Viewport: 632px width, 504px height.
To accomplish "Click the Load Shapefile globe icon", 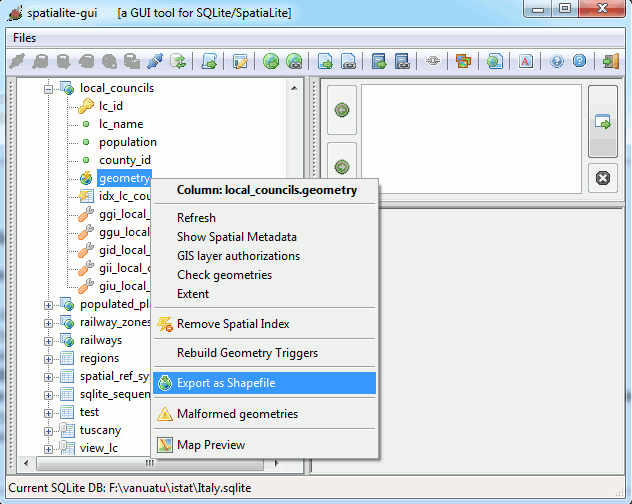I will pyautogui.click(x=271, y=61).
